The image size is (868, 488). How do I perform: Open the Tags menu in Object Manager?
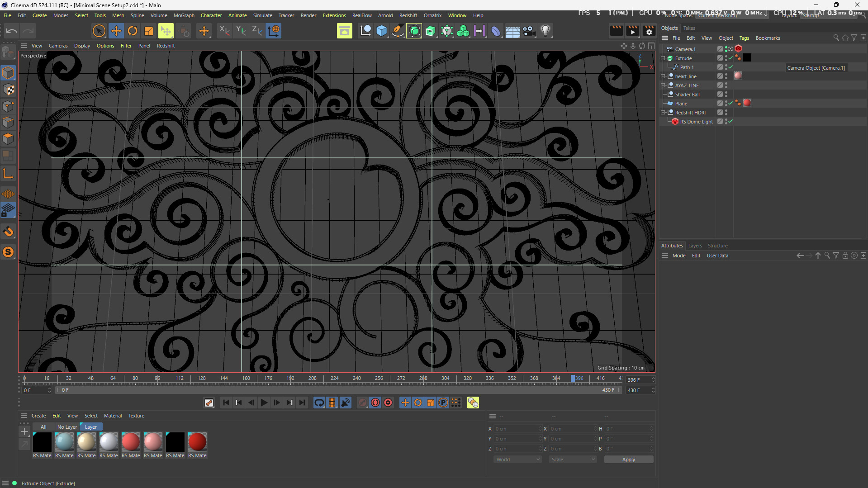tap(744, 38)
